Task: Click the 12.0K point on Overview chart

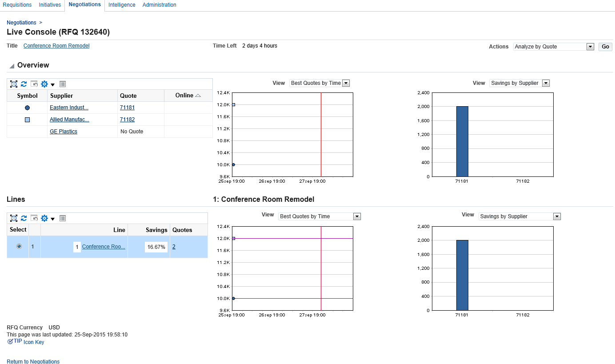Action: click(233, 104)
